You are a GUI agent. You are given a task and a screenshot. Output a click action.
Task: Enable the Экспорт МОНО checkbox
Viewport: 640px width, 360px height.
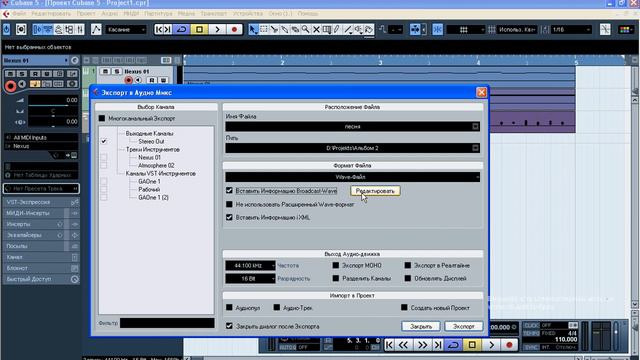(336, 265)
